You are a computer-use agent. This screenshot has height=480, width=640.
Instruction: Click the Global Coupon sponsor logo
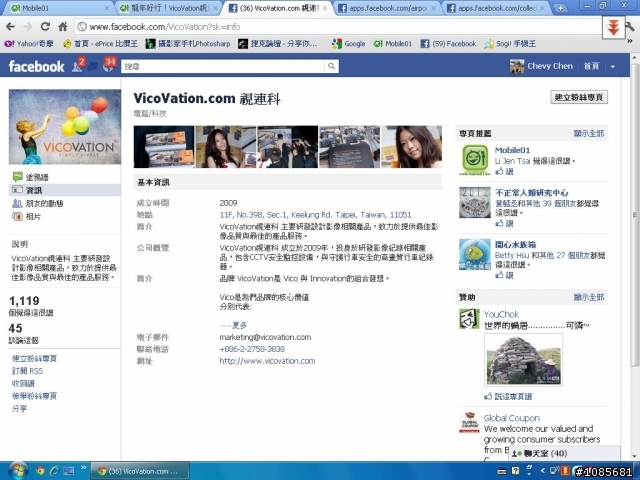[x=469, y=422]
